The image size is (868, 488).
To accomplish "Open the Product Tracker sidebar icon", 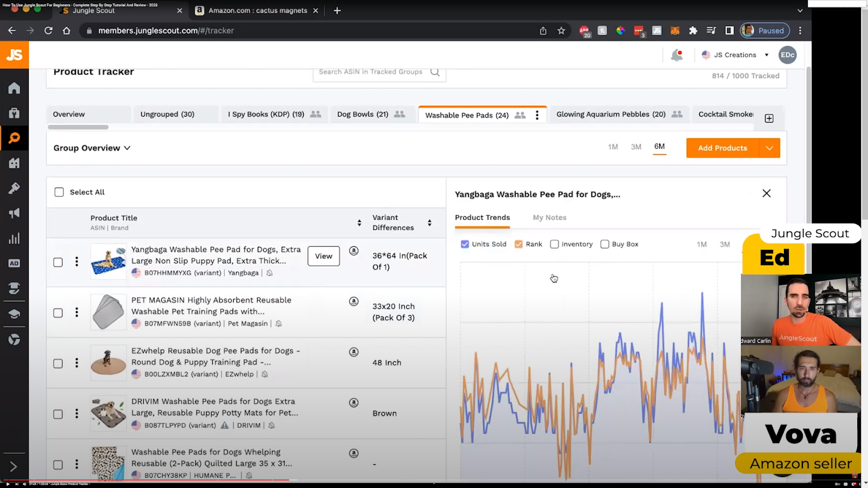I will 14,138.
